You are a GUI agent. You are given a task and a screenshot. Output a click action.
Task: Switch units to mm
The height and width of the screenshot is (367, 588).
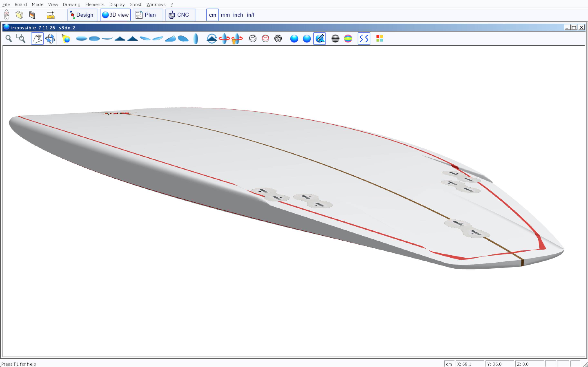pos(225,15)
